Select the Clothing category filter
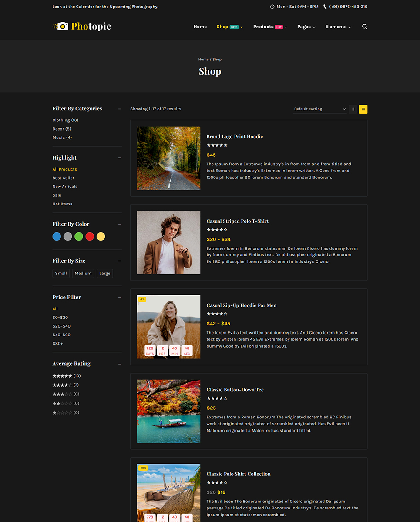420x522 pixels. [x=65, y=120]
